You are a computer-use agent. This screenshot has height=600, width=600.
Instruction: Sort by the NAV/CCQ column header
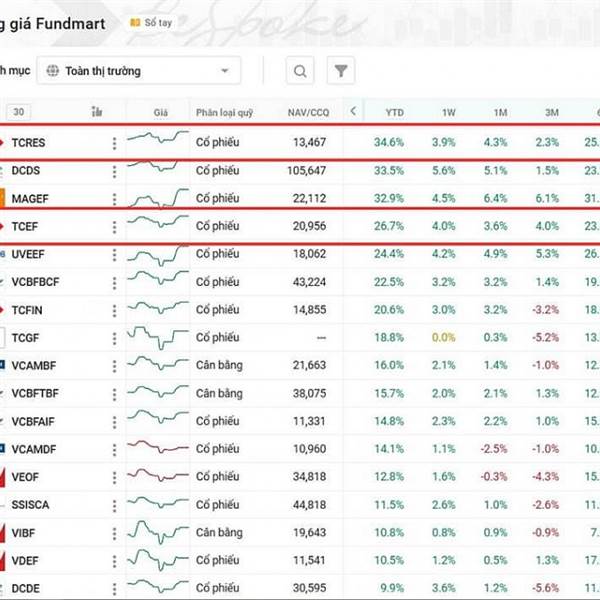tap(307, 112)
